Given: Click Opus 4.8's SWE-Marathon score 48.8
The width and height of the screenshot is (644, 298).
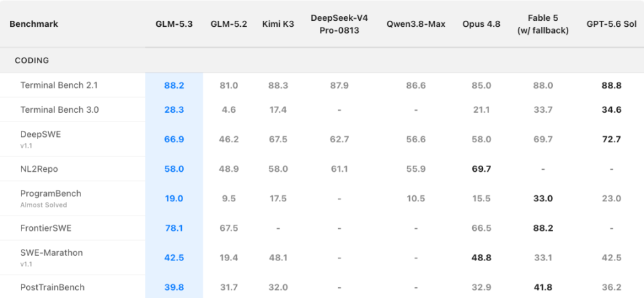Looking at the screenshot, I should coord(482,258).
